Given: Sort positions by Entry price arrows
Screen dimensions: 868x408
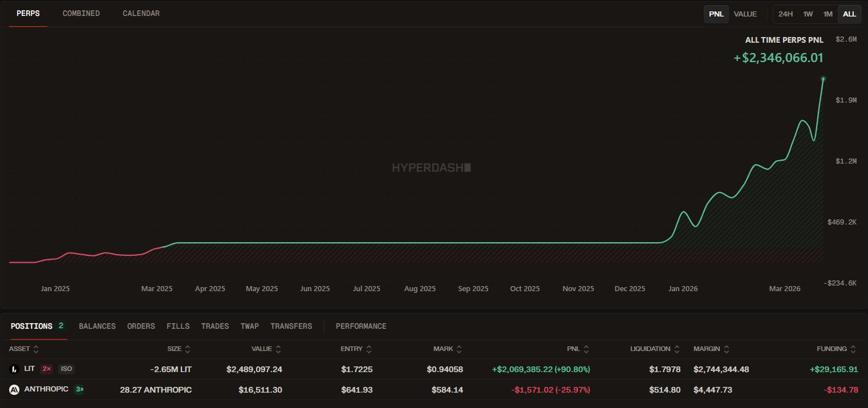Looking at the screenshot, I should 369,349.
